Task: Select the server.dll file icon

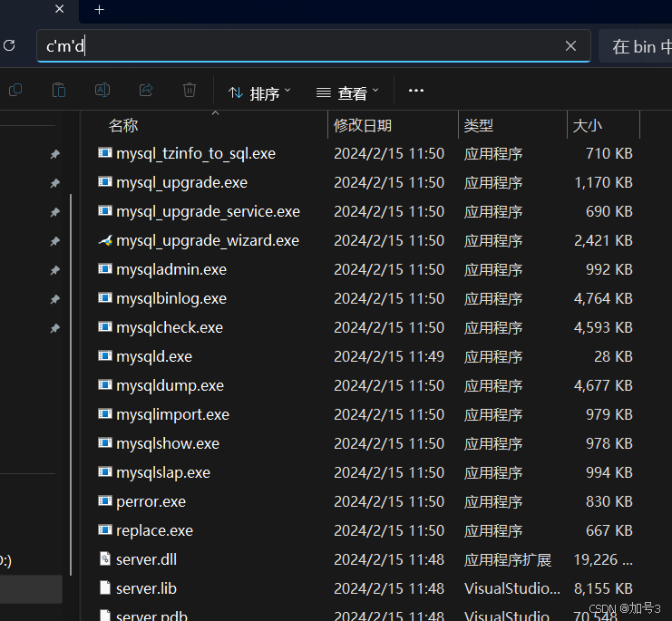Action: click(105, 558)
